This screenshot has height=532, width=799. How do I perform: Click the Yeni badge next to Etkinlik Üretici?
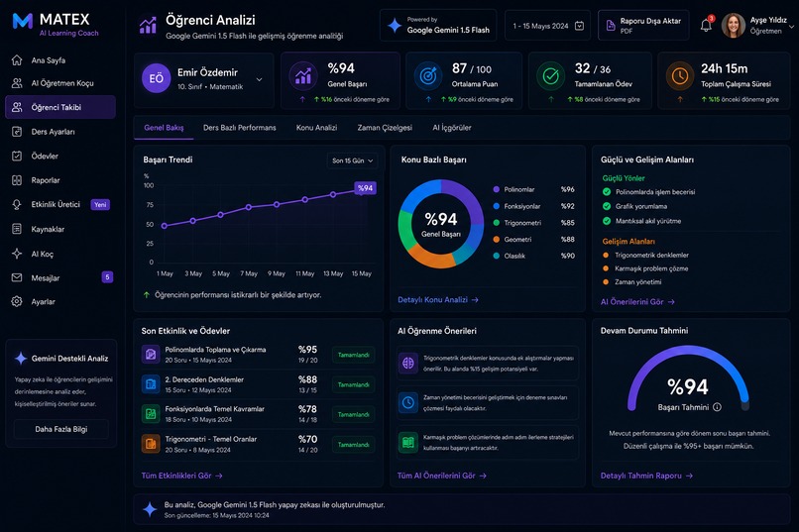100,205
